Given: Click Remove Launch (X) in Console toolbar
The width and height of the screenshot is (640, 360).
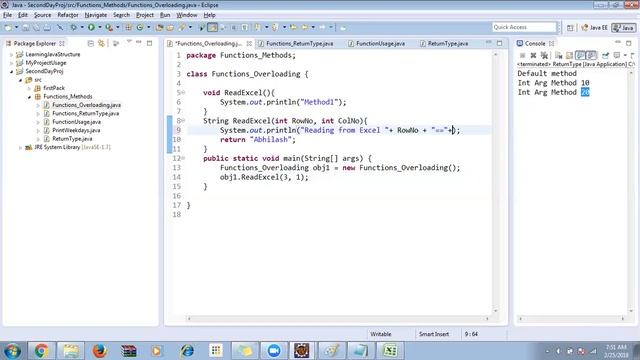Looking at the screenshot, I should click(533, 55).
